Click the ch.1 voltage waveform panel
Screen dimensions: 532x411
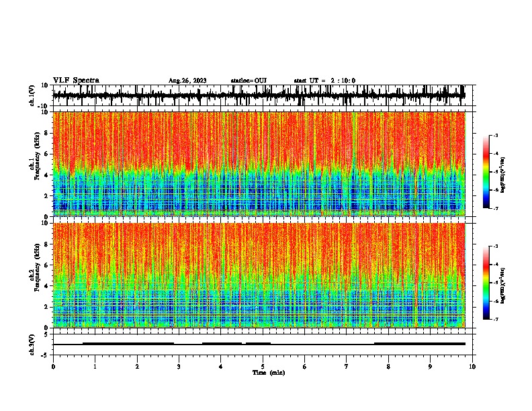pos(263,95)
